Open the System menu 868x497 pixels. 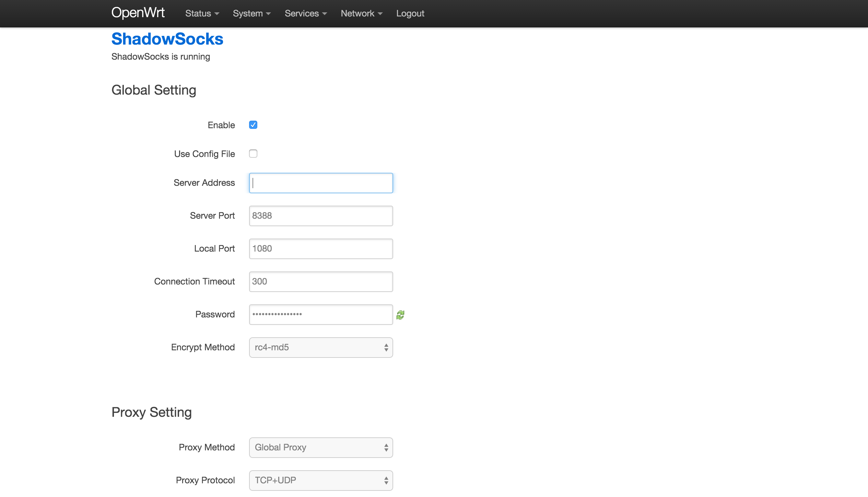coord(252,13)
